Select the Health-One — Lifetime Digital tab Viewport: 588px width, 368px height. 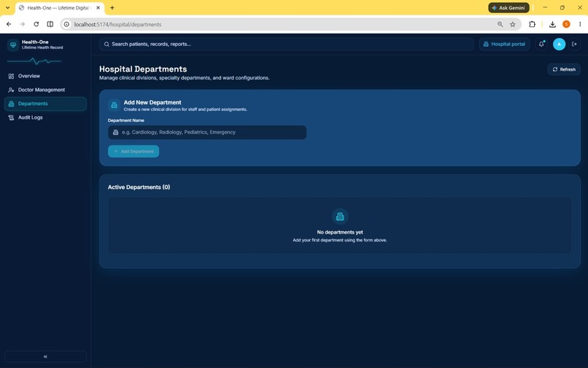[58, 8]
